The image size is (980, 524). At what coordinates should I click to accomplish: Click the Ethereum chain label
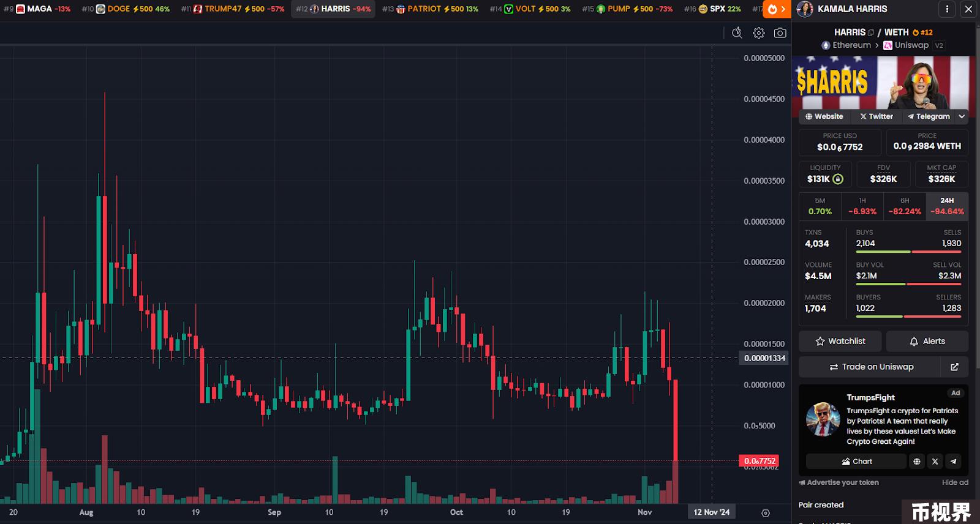coord(846,45)
